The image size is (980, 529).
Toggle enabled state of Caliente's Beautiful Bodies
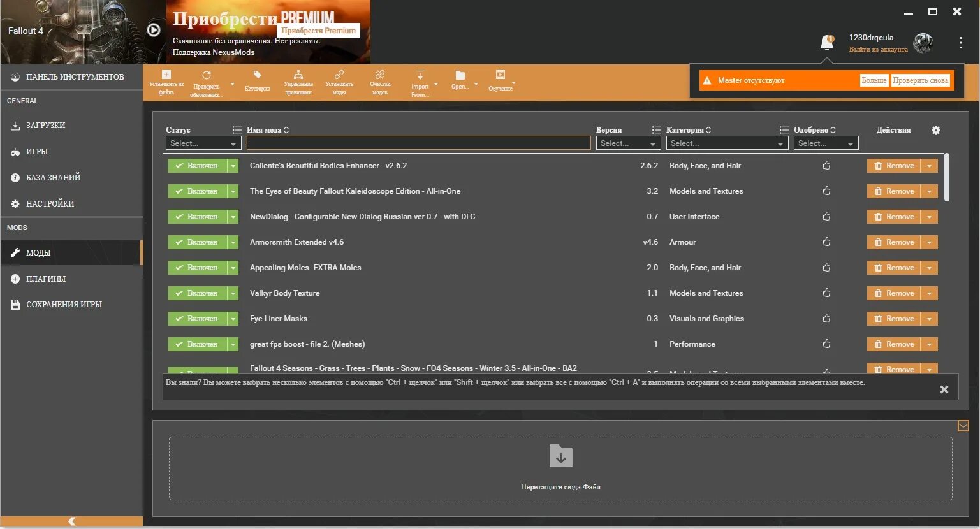click(198, 166)
